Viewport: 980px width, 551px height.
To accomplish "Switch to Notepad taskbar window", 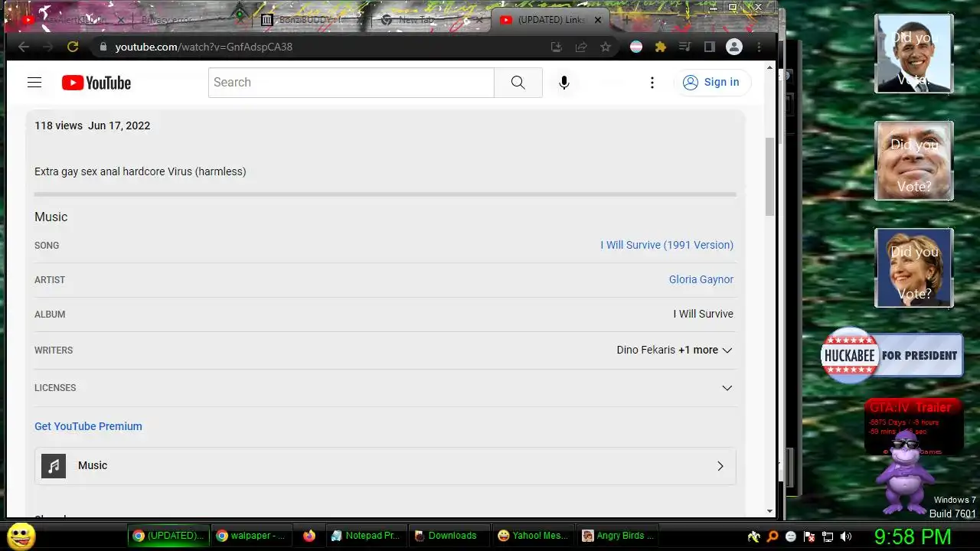I will (366, 536).
